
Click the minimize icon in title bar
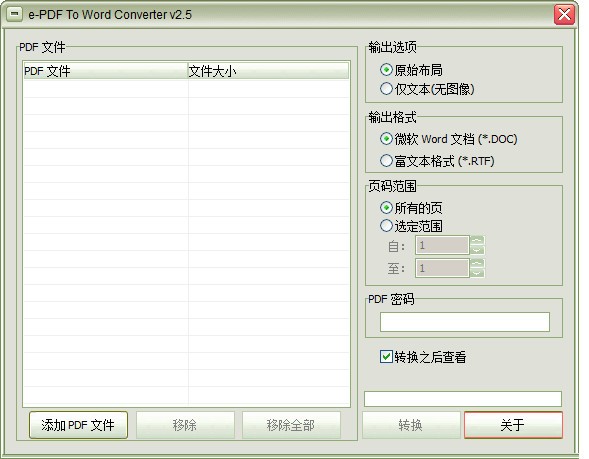[15, 14]
